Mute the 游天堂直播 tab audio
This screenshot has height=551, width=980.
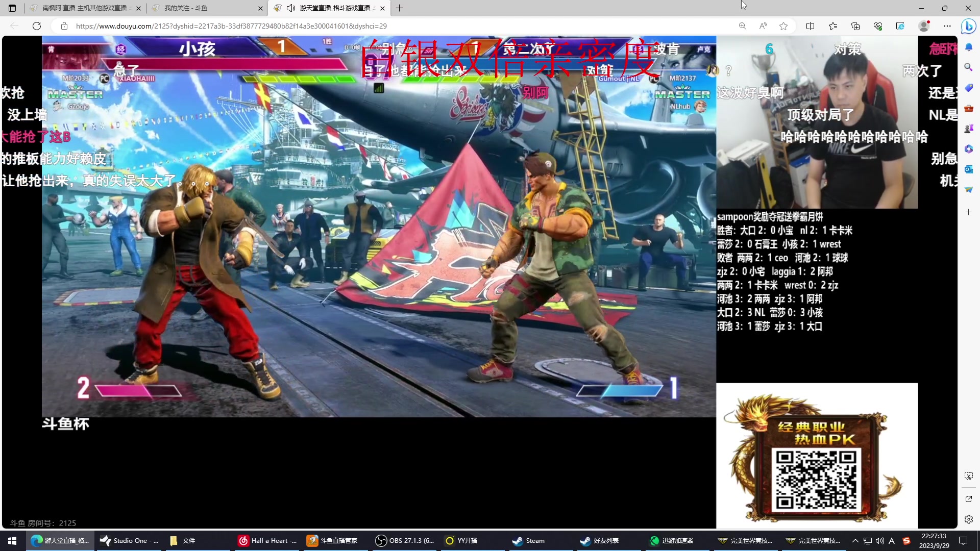pyautogui.click(x=291, y=8)
